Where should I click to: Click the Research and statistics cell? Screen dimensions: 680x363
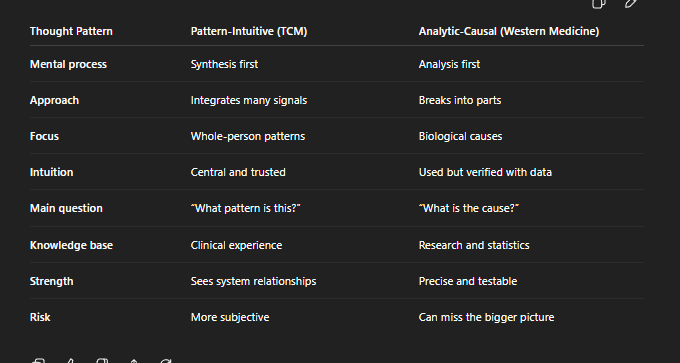(474, 245)
